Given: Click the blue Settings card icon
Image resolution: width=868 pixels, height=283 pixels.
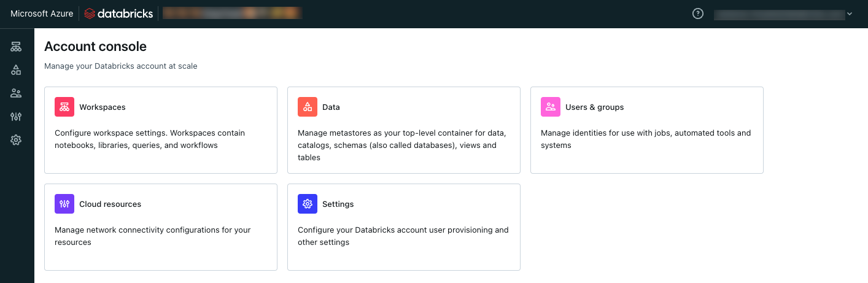Looking at the screenshot, I should coord(308,204).
